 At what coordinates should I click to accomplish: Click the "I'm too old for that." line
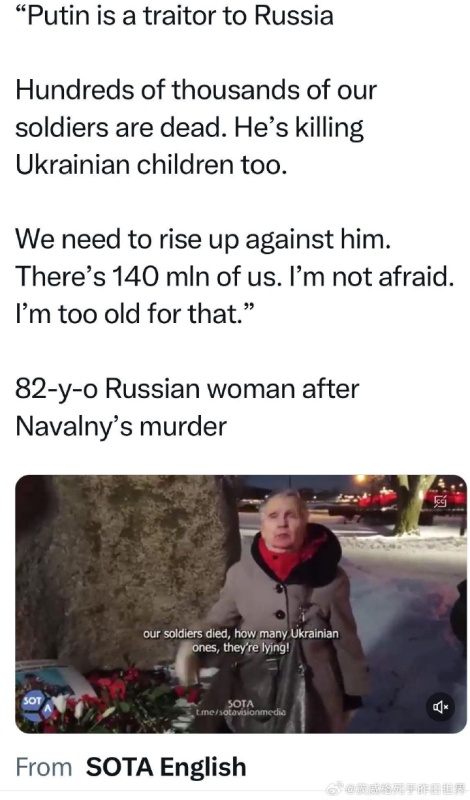click(x=134, y=314)
